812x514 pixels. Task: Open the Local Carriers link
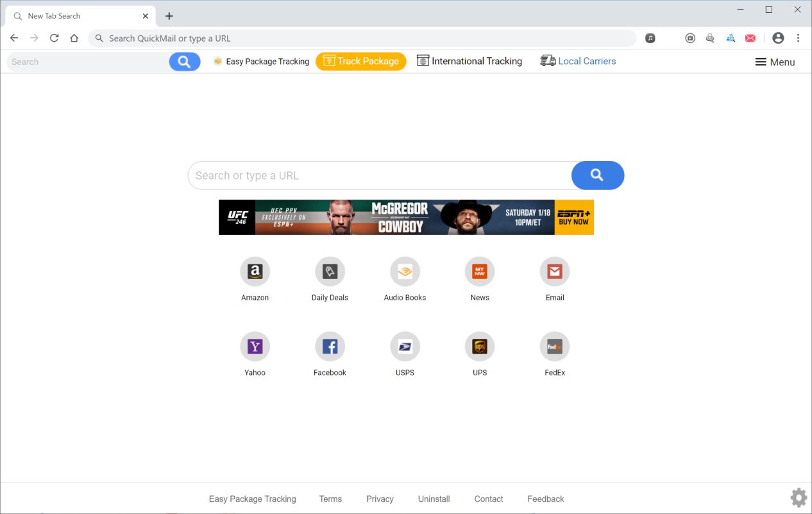point(578,61)
